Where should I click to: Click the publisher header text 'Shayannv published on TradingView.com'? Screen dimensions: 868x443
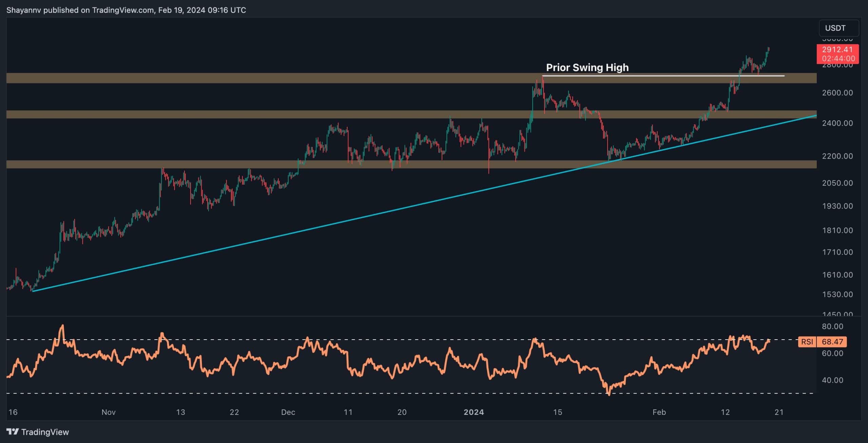point(80,10)
